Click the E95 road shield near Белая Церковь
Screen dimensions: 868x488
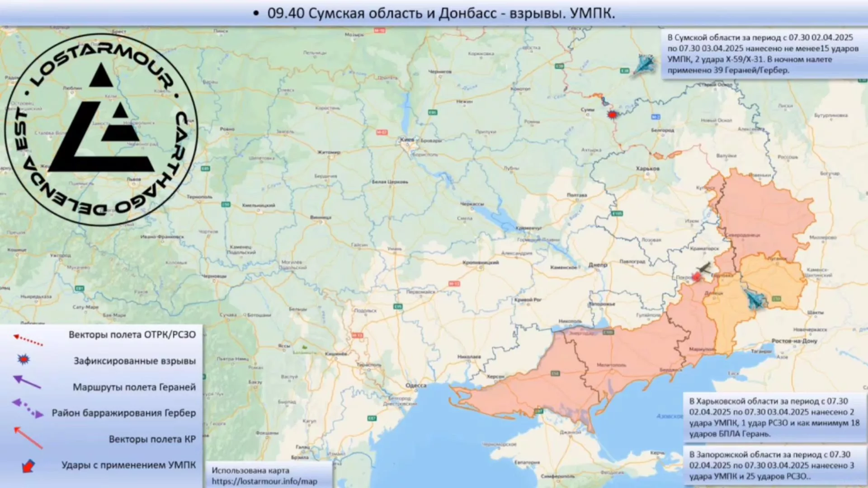click(432, 112)
